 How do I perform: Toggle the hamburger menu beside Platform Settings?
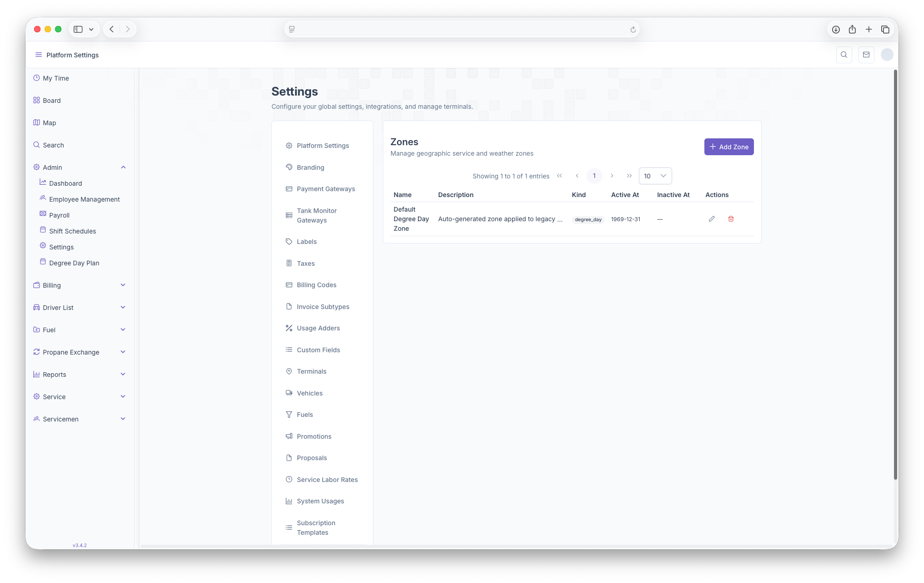pos(39,55)
